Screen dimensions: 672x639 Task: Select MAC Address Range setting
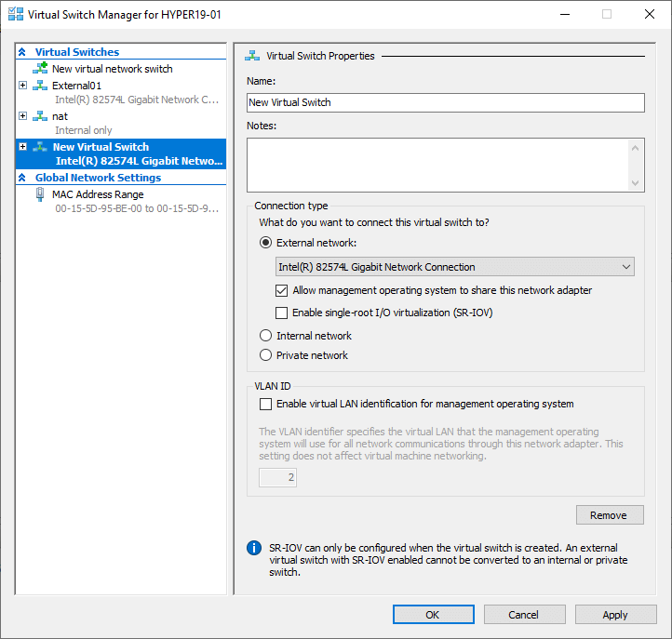click(98, 194)
